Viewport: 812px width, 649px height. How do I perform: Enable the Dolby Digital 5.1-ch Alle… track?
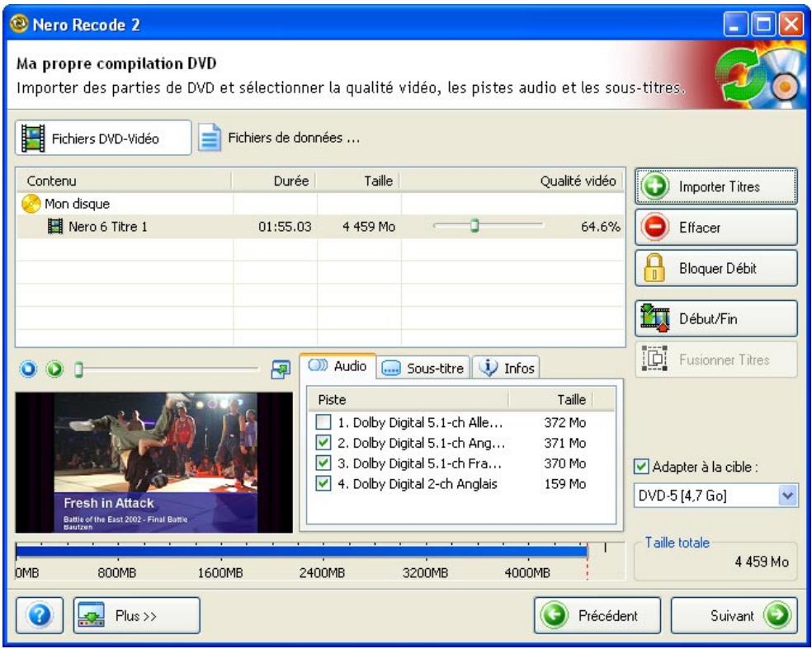point(323,422)
